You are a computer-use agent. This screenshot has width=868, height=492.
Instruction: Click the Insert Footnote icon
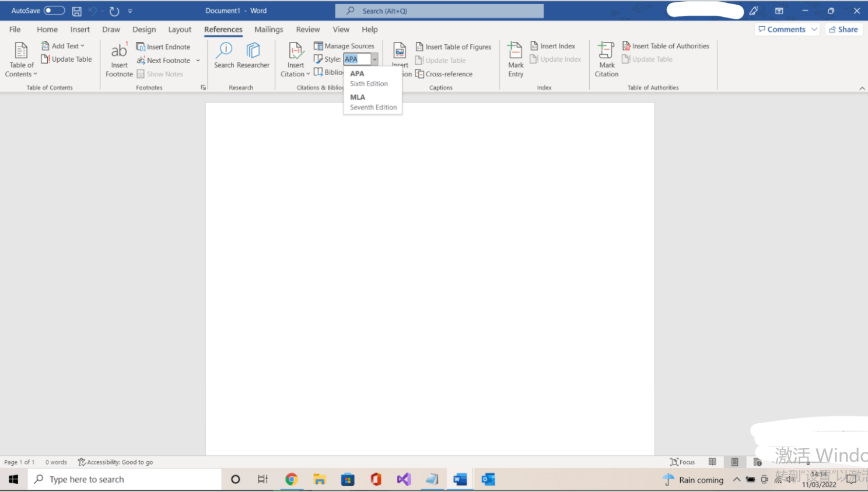click(119, 59)
